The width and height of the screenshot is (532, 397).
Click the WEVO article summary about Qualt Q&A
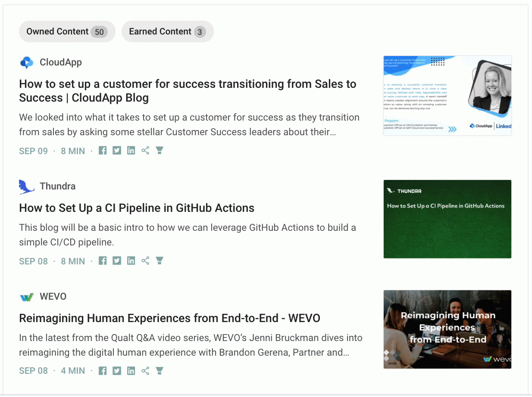pyautogui.click(x=191, y=345)
